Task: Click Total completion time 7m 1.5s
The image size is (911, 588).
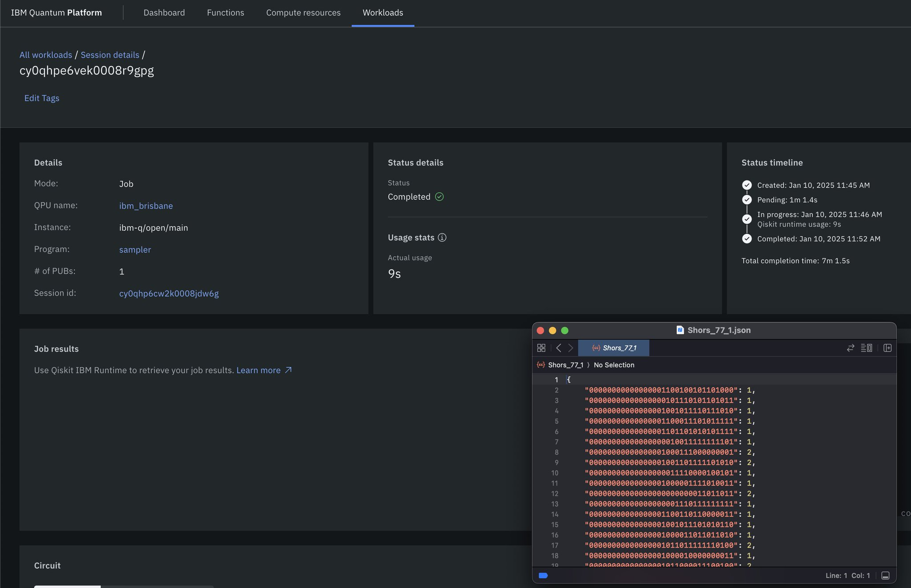Action: tap(795, 261)
